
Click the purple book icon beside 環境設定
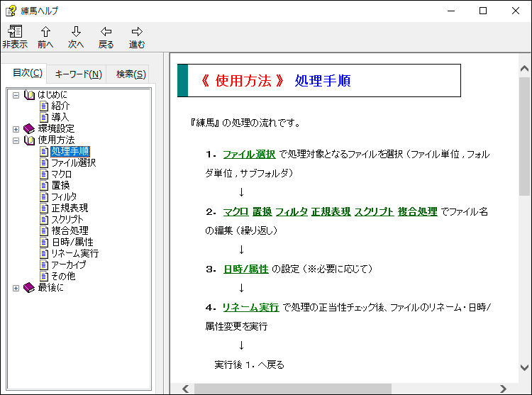(29, 128)
